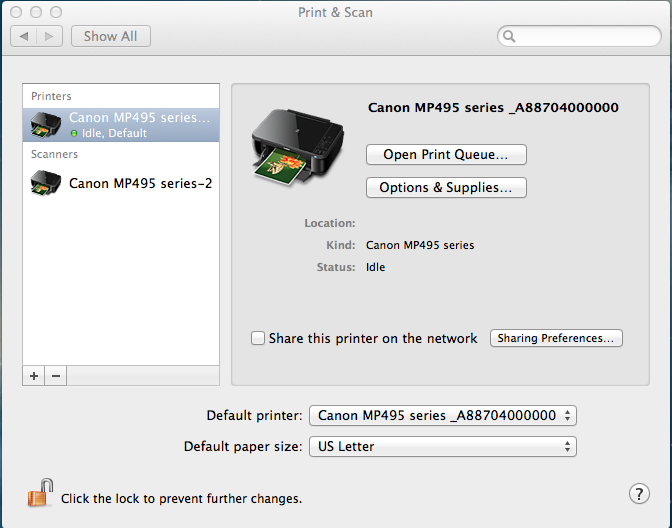
Task: Open Print Queue
Action: 446,154
